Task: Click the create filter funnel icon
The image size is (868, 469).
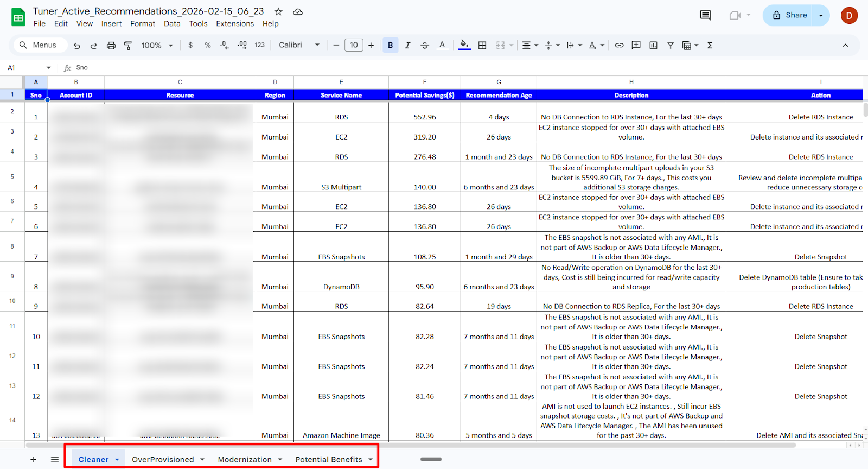Action: click(671, 46)
